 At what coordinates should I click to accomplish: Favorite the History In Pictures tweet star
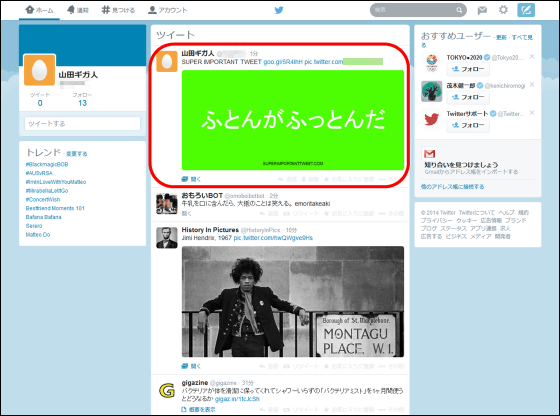(x=349, y=366)
